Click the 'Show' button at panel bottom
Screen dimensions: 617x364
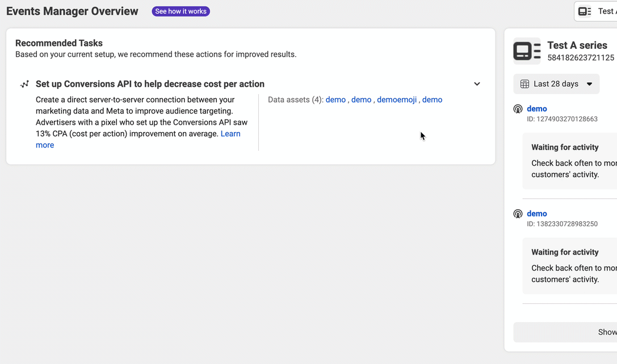565,332
